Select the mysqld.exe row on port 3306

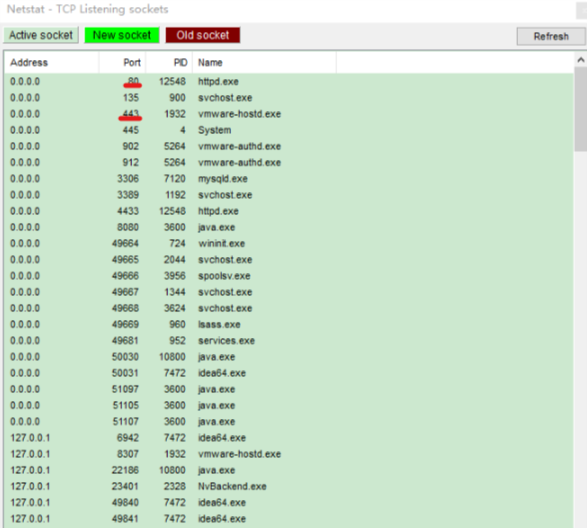[289, 179]
